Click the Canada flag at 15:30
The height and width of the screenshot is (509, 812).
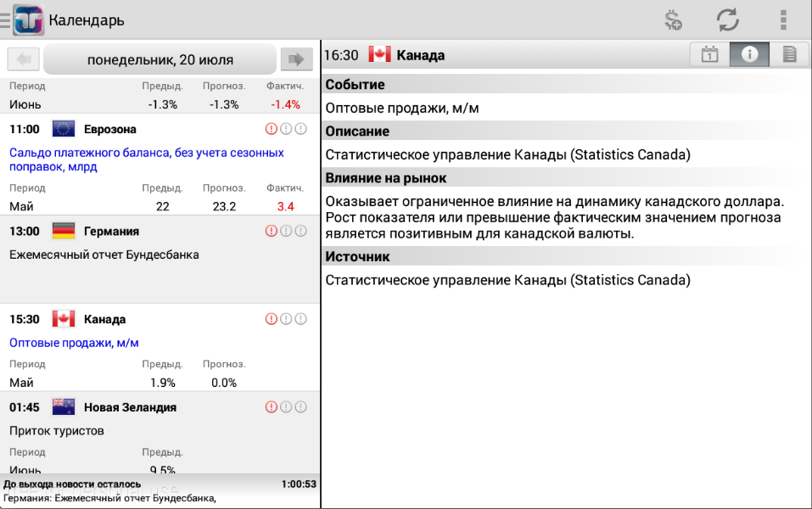64,319
